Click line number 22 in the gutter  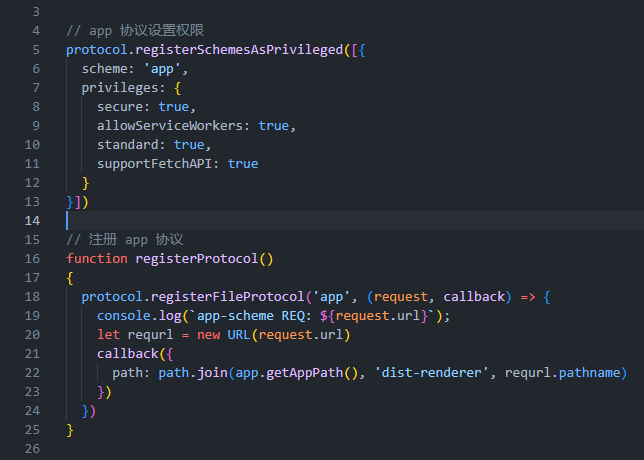pos(32,373)
